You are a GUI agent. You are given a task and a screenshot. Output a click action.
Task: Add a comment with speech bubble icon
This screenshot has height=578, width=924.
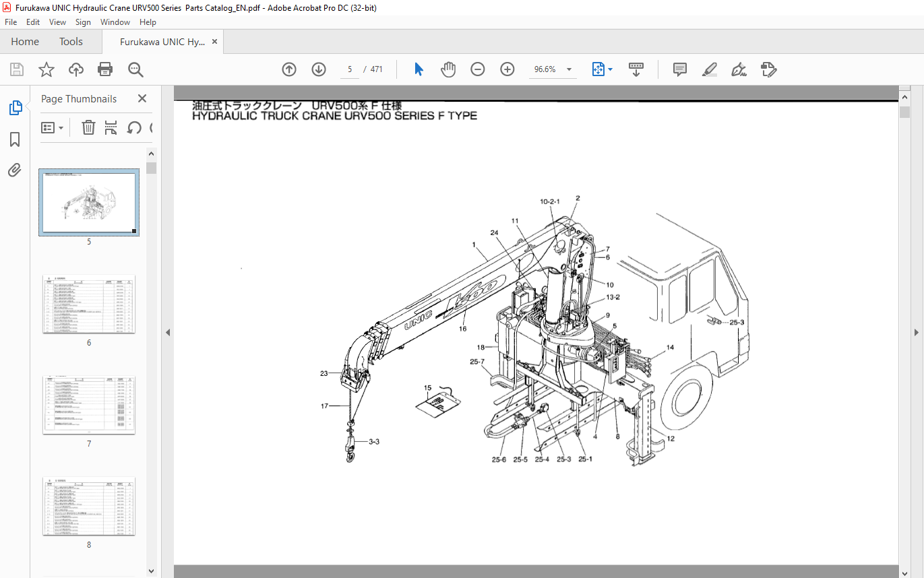(680, 69)
